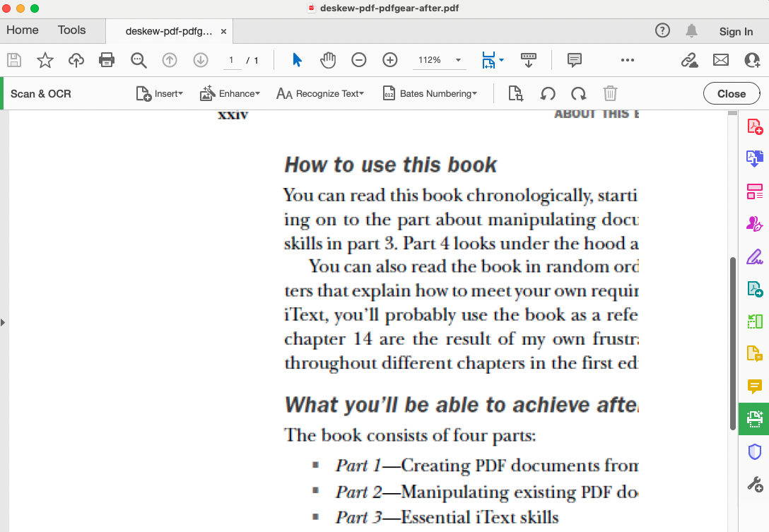Open Organize Pages tool in sidebar
Screen dimensions: 769x532
755,191
